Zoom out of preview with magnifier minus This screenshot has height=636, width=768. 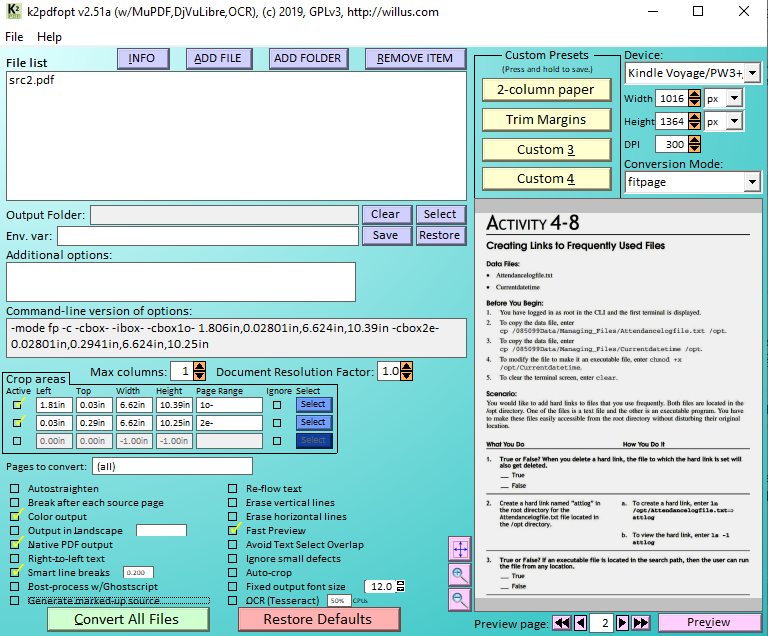pyautogui.click(x=460, y=599)
